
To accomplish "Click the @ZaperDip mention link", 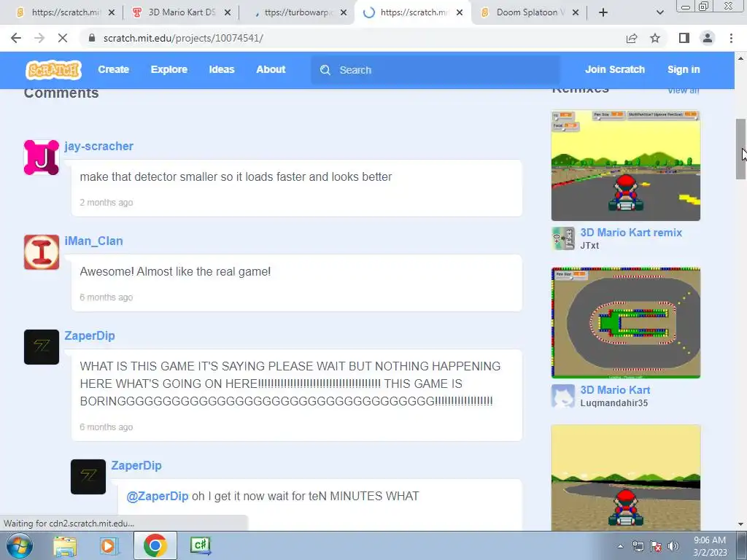I will [x=158, y=496].
